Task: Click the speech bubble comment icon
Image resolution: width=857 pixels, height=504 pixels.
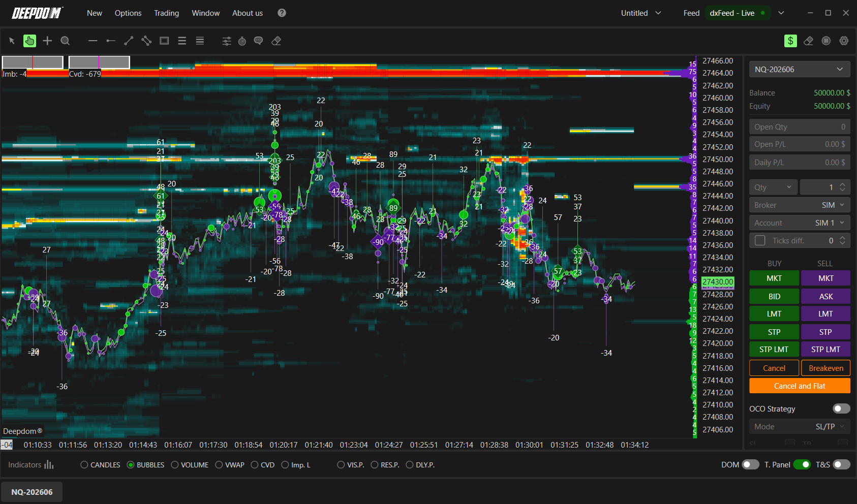Action: coord(258,41)
